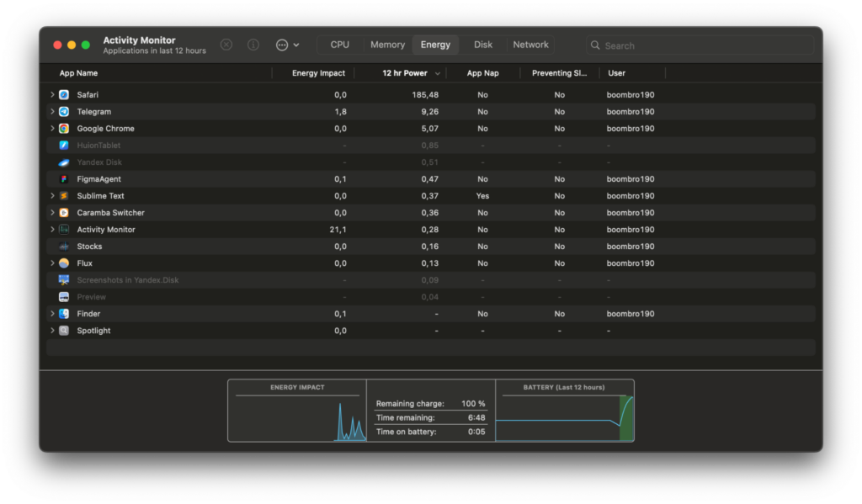862x504 pixels.
Task: Sort by the 12 hr Power column
Action: click(x=405, y=73)
